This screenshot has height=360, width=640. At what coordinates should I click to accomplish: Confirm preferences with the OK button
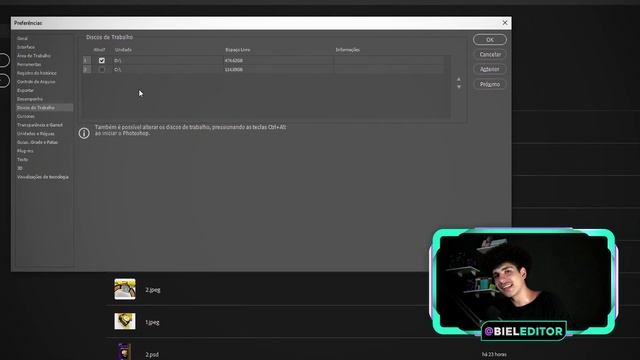490,40
